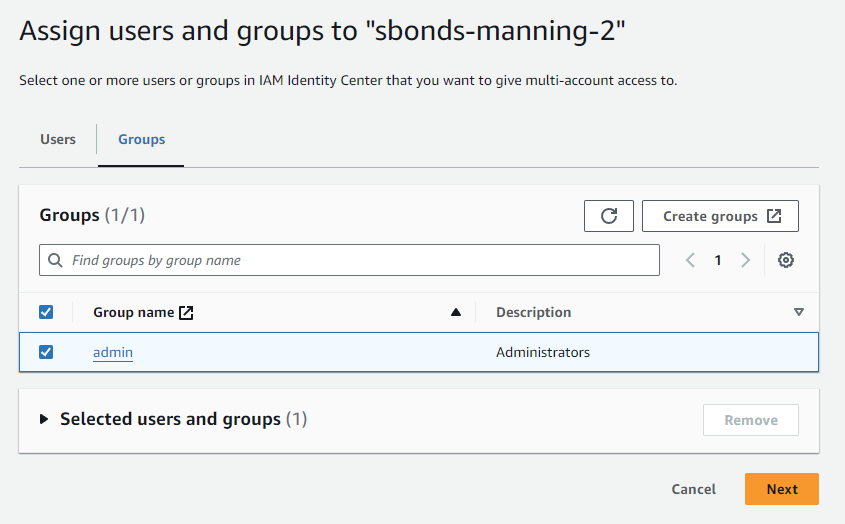Image resolution: width=845 pixels, height=524 pixels.
Task: Open the admin group link
Action: [x=113, y=353]
